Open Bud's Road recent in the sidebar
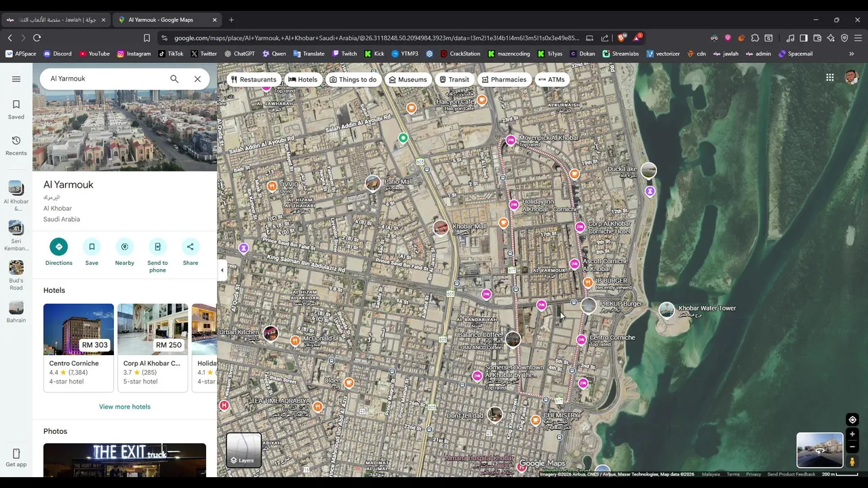868x488 pixels. [x=16, y=276]
